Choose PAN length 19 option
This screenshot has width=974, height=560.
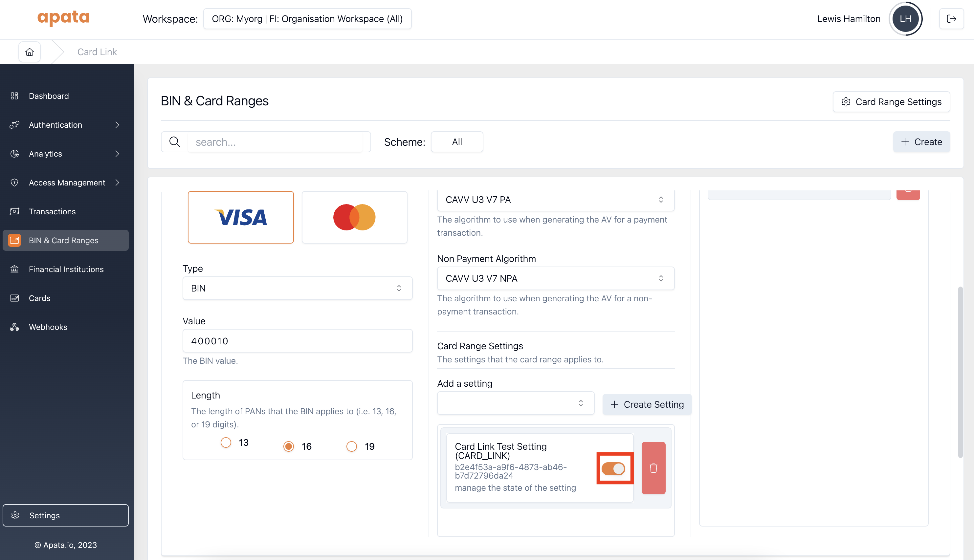351,446
